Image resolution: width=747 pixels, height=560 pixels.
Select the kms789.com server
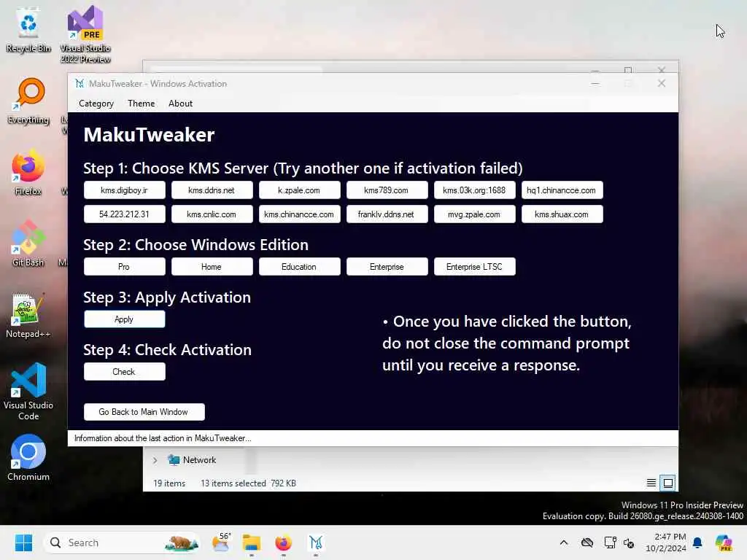[387, 190]
